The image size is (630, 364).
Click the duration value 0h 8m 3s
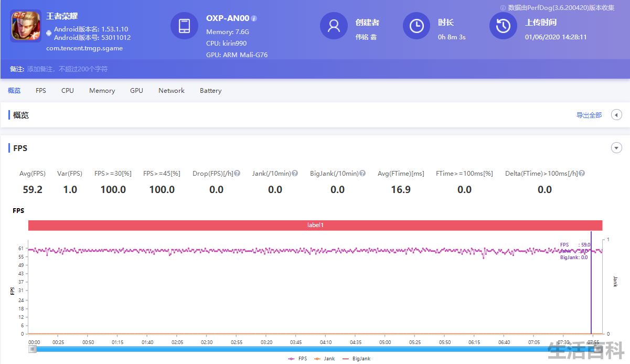pyautogui.click(x=452, y=37)
